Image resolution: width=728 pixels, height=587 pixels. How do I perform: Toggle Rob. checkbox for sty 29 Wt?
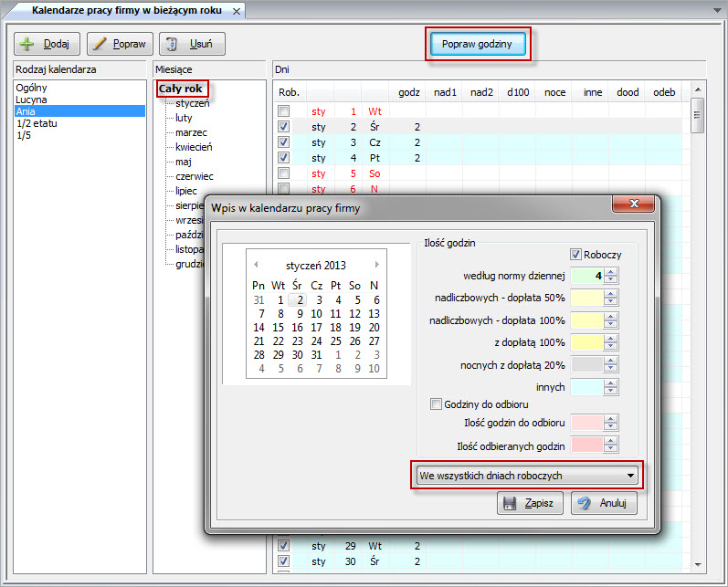[x=284, y=545]
